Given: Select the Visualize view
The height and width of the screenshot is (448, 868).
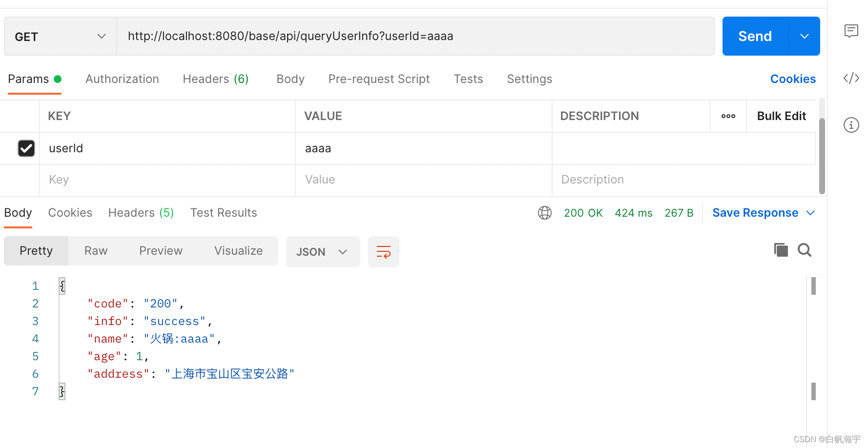Looking at the screenshot, I should (x=238, y=251).
